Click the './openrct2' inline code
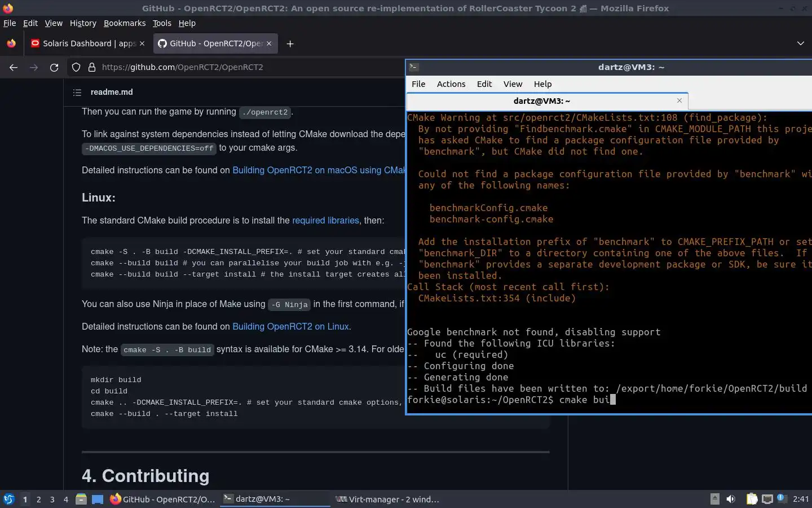 tap(265, 112)
